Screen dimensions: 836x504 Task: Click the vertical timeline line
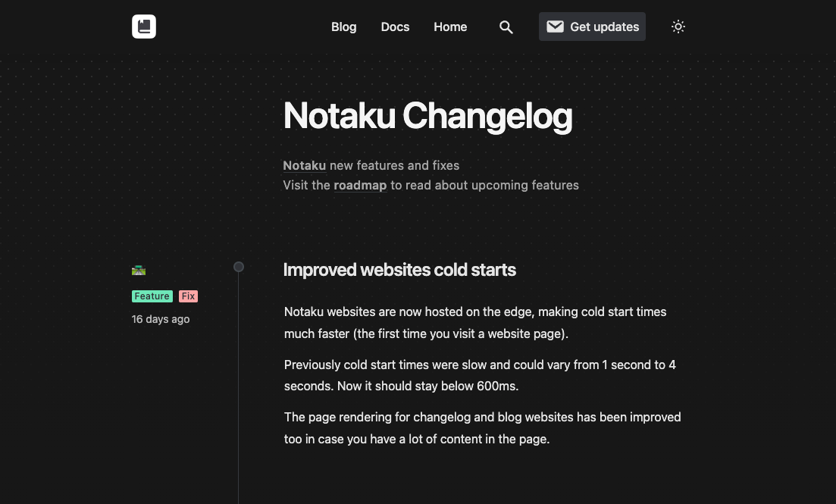click(238, 388)
